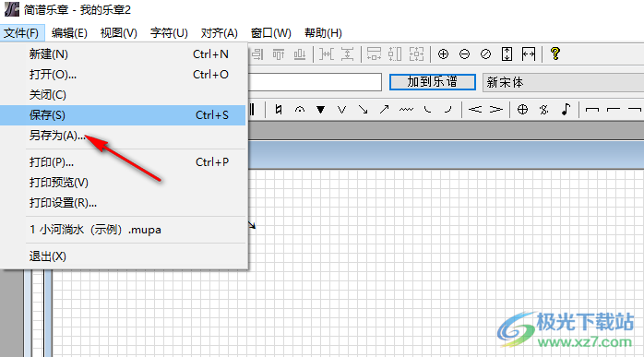This screenshot has width=644, height=357.
Task: Insert the left curved slide symbol
Action: 427,109
